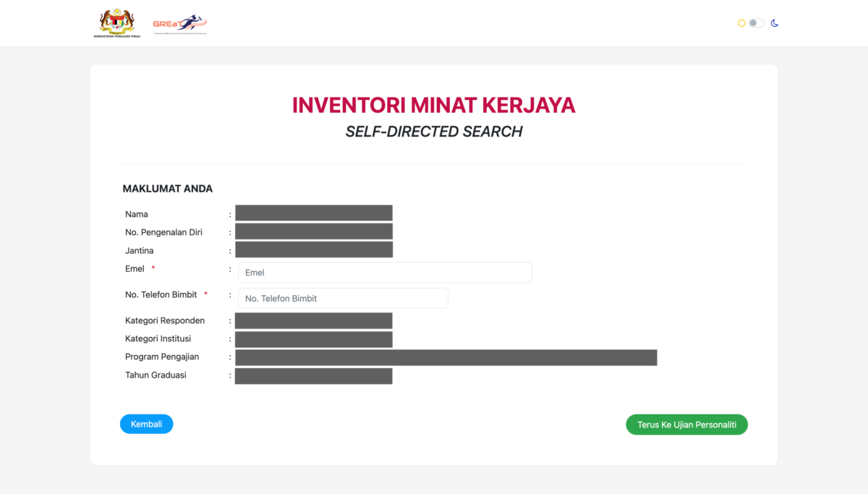Click the redacted Tahun Graduasi value

click(x=314, y=376)
